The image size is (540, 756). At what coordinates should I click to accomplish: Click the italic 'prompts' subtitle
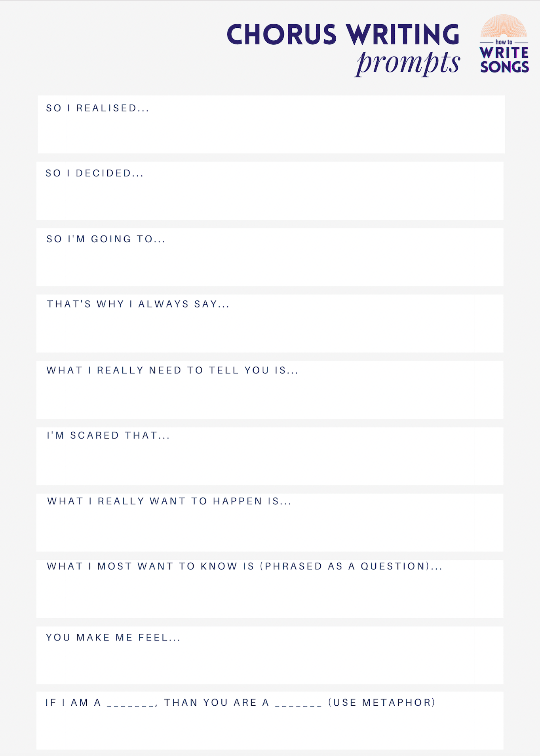(408, 63)
